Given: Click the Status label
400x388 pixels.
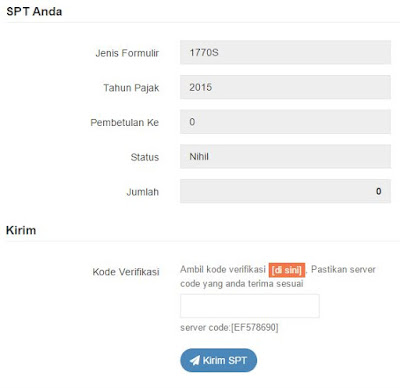Looking at the screenshot, I should (145, 157).
